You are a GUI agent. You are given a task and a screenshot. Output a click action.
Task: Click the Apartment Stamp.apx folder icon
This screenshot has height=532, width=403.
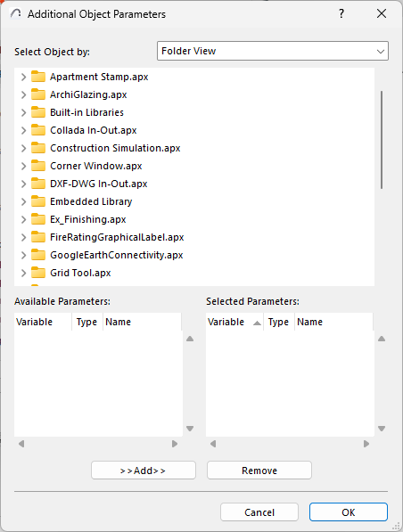point(38,77)
